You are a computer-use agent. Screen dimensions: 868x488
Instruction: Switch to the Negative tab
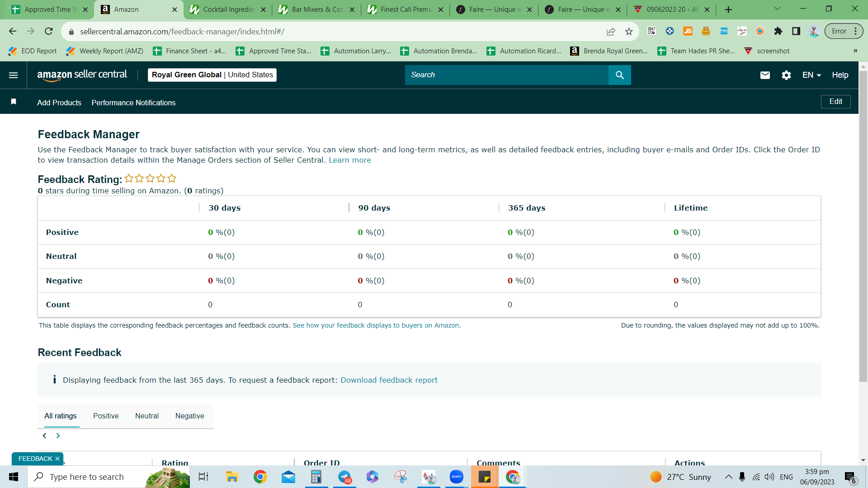point(189,416)
